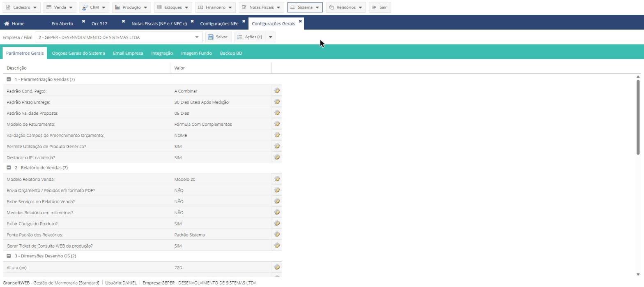Close the Notas Fiscais (NF-e / NFC-e) tab
Screen dimensions: 644x287
192,21
